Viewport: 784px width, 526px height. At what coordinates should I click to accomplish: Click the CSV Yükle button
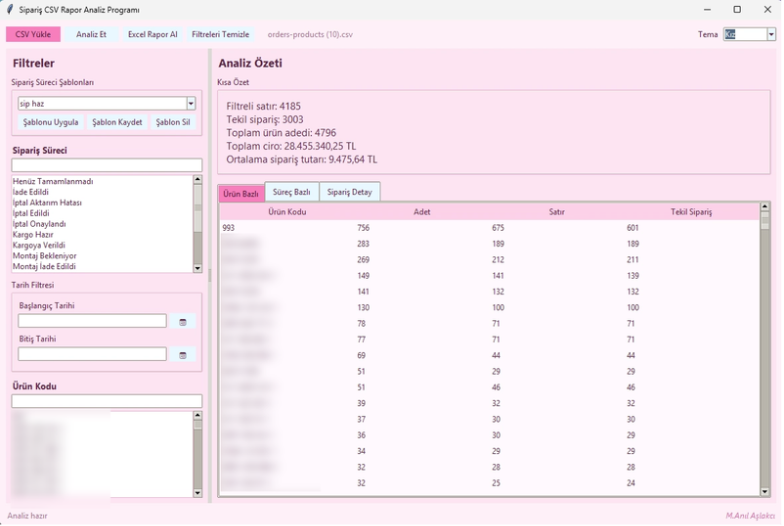point(33,34)
